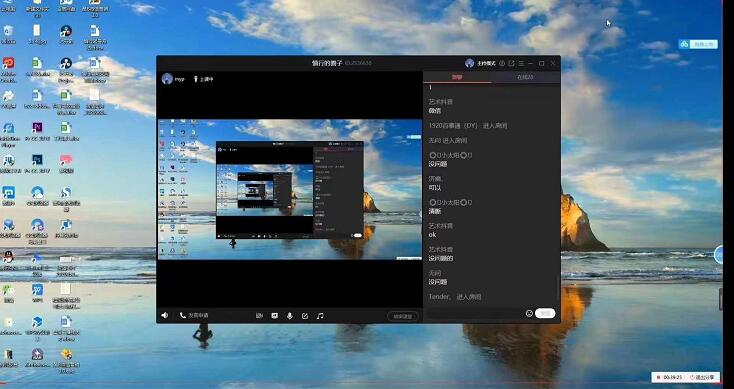Click the screen share icon
This screenshot has width=734, height=389.
(x=275, y=316)
